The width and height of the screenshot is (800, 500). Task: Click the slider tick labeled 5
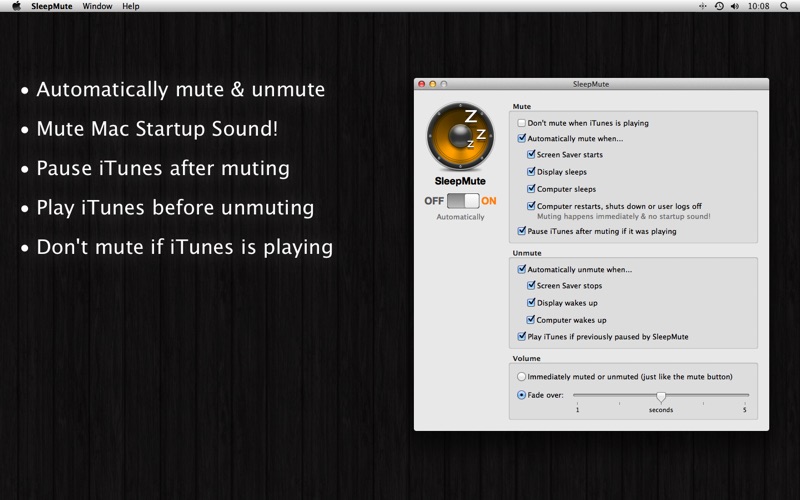(x=744, y=410)
